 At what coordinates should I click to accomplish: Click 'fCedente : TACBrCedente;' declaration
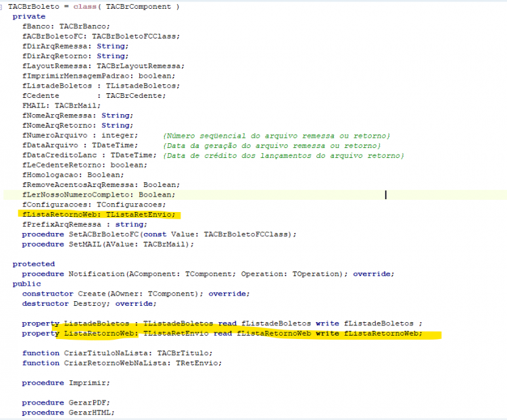[x=94, y=96]
